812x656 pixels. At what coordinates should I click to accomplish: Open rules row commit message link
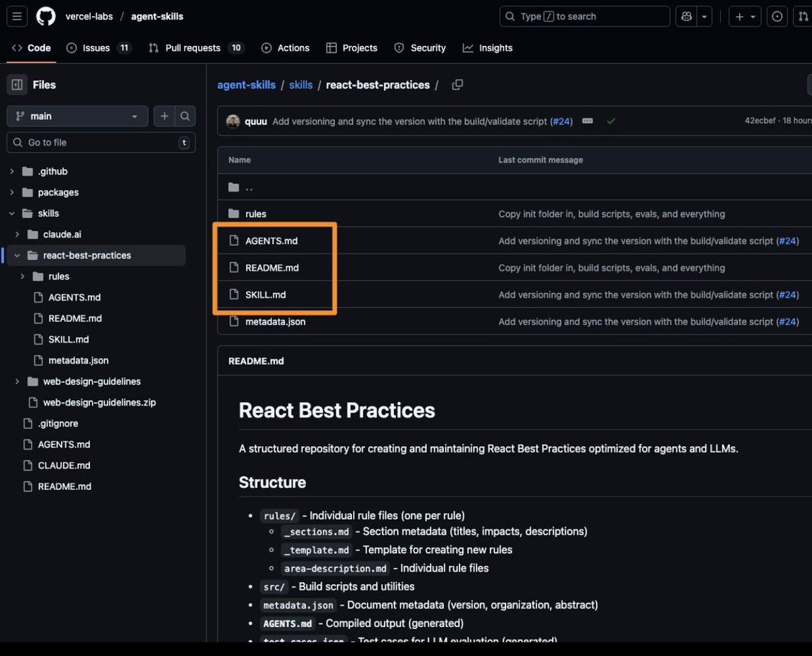(612, 214)
